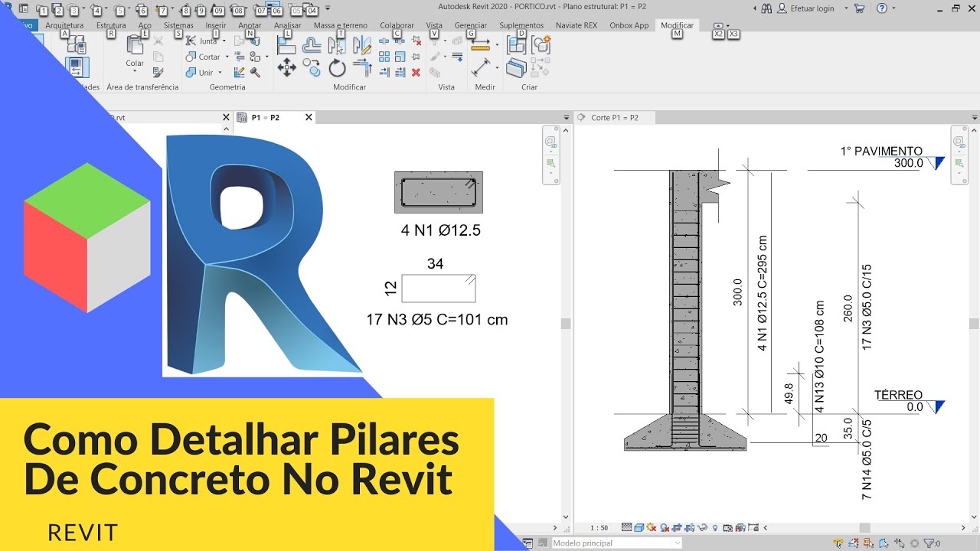
Task: Open the Anotar ribbon tab
Action: 250,25
